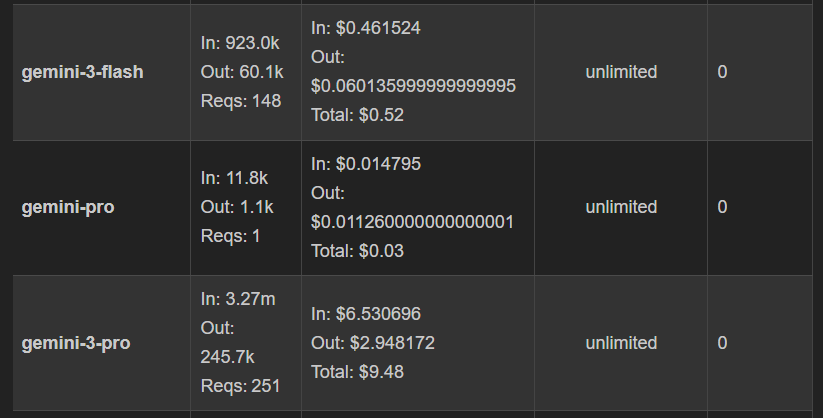Click the gemini-pro model name cell
This screenshot has width=823, height=418.
pos(67,208)
